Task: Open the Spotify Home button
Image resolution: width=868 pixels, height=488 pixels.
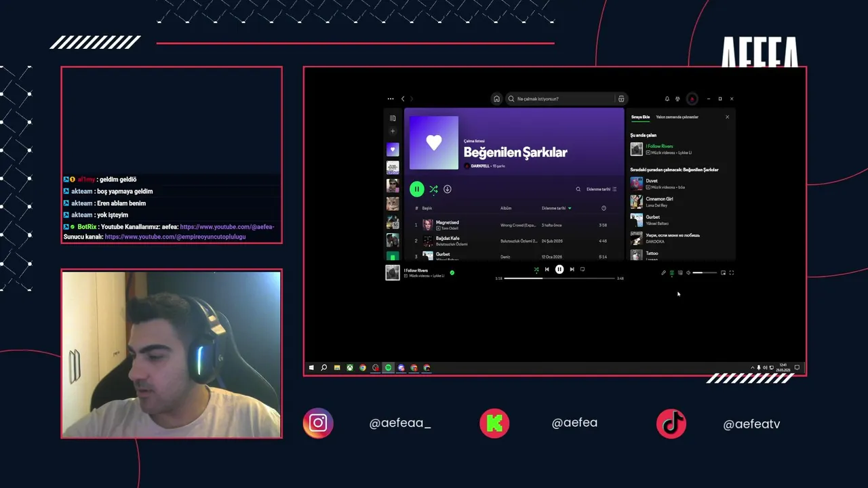Action: pyautogui.click(x=496, y=99)
